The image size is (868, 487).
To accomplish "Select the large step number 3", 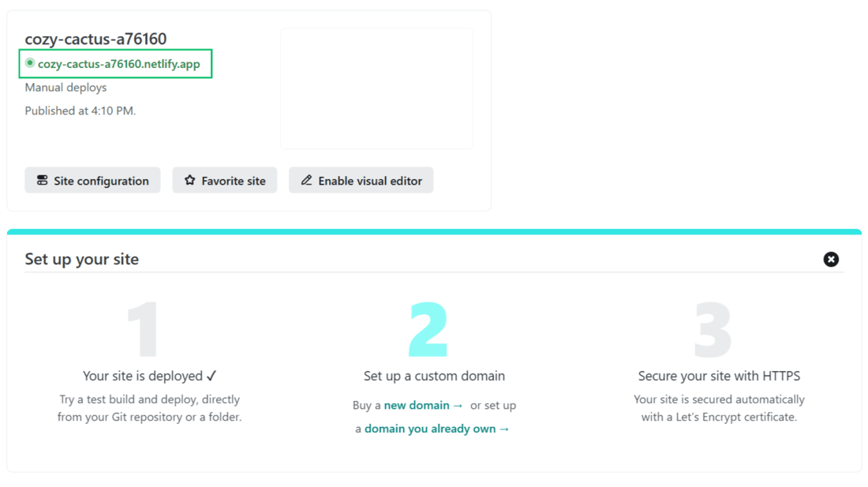I will 713,330.
